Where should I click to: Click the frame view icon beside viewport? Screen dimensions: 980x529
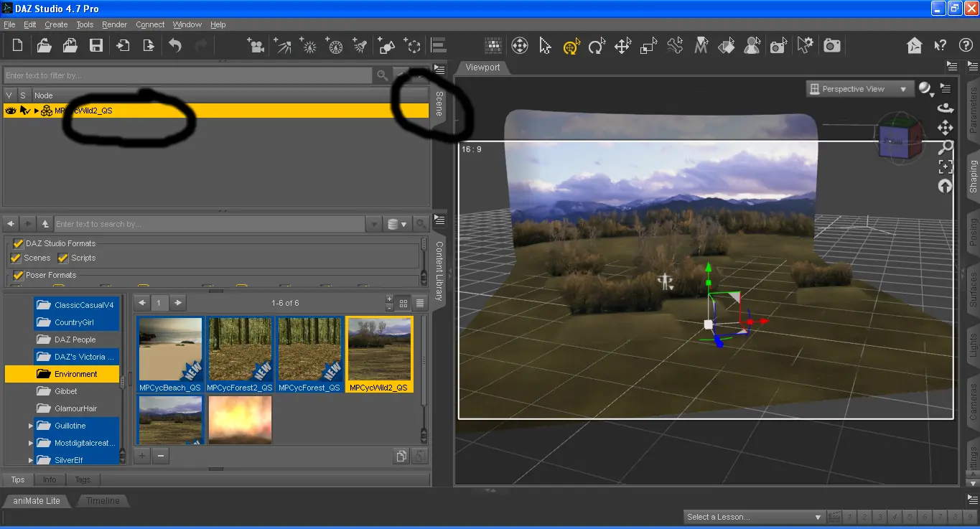[945, 167]
